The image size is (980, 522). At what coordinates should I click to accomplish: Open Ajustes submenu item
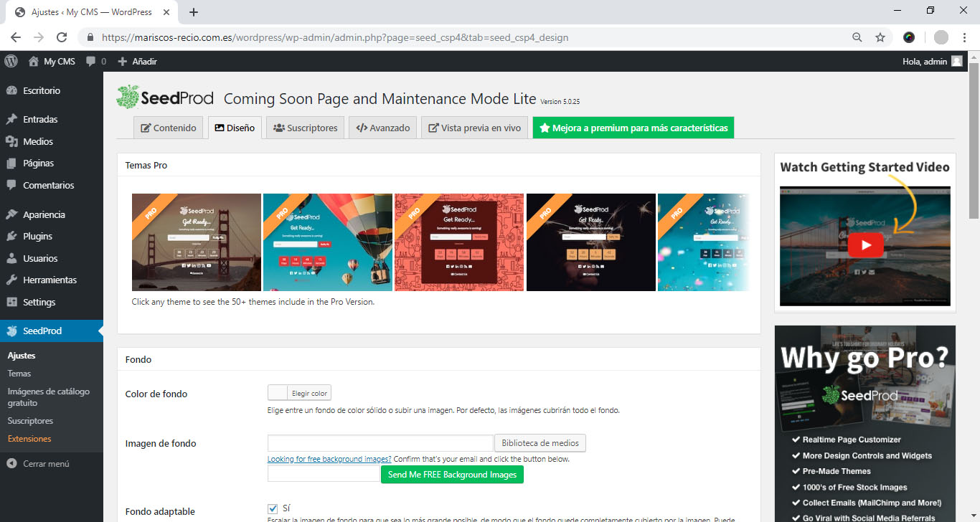pyautogui.click(x=22, y=355)
